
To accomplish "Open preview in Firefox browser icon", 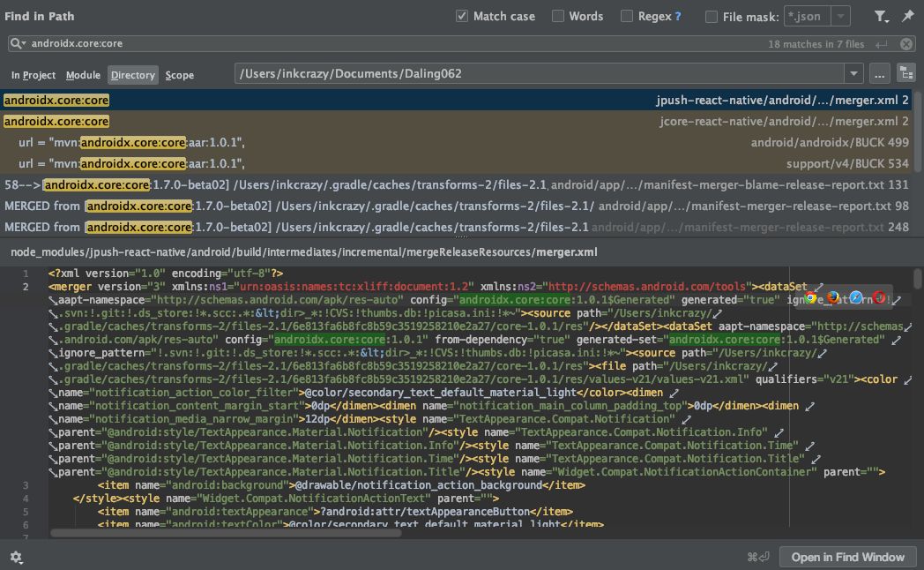I will pos(833,297).
